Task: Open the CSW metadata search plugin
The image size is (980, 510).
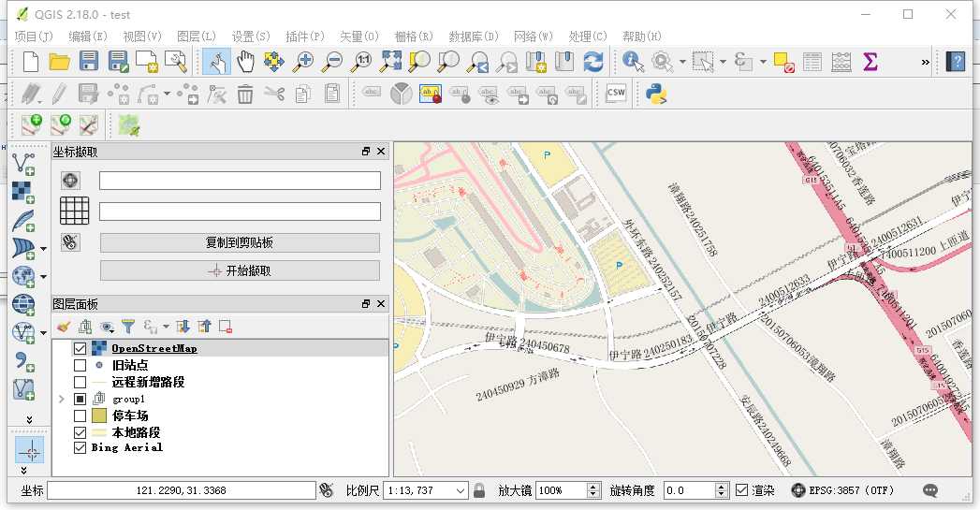Action: (x=616, y=94)
